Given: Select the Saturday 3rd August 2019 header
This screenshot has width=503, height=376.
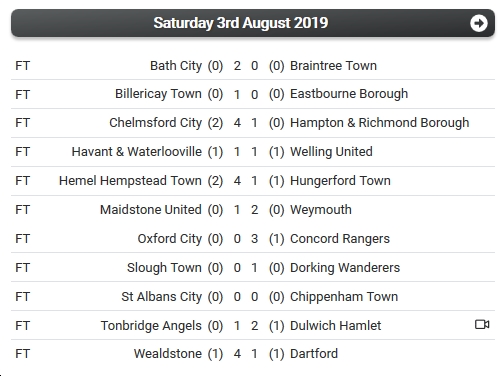Looking at the screenshot, I should tap(253, 23).
